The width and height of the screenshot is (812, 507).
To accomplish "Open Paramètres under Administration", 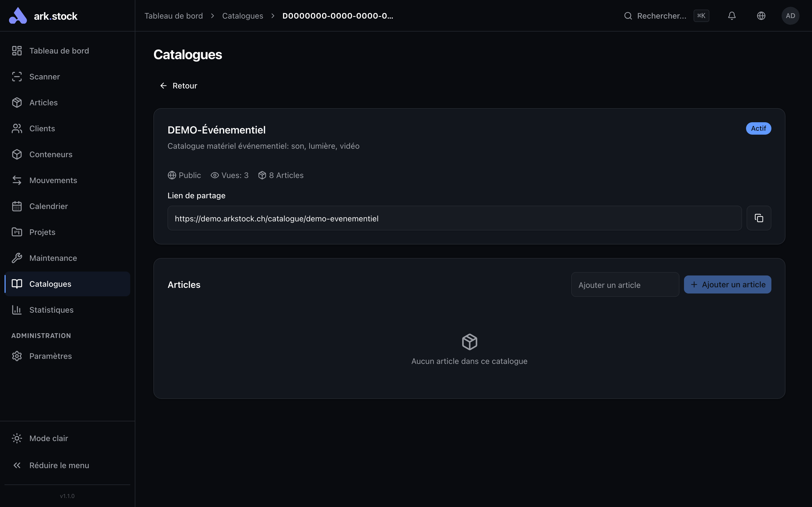I will coord(67,356).
